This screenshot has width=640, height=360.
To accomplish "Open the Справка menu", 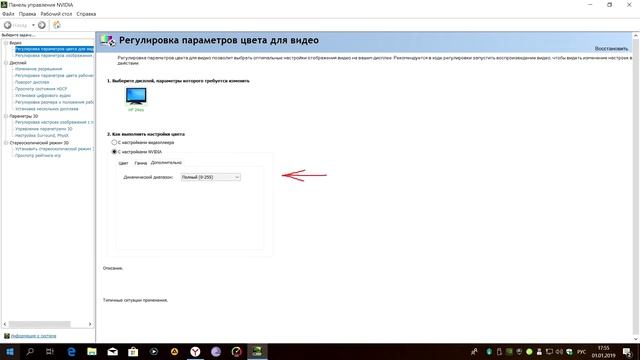I will 86,14.
